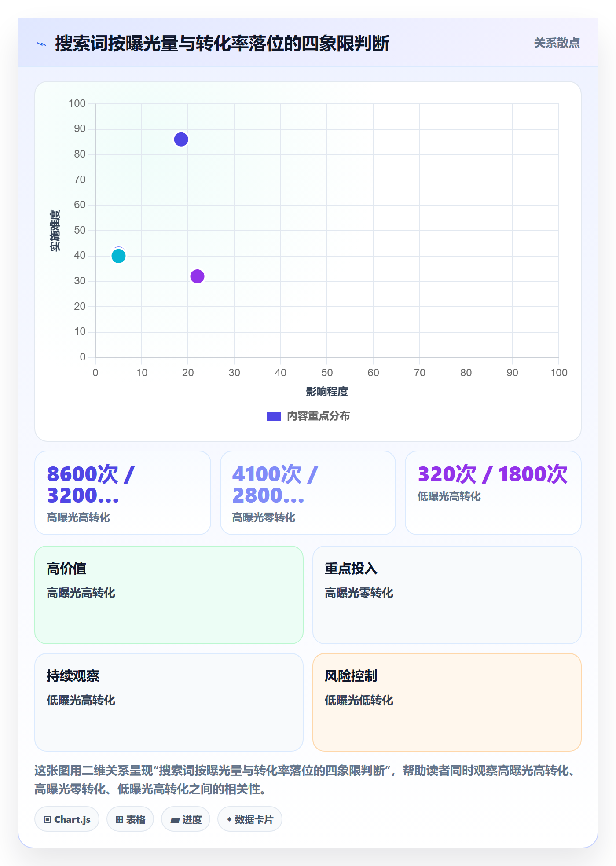Click the lightning icon beside the title
616x866 pixels.
pyautogui.click(x=42, y=44)
